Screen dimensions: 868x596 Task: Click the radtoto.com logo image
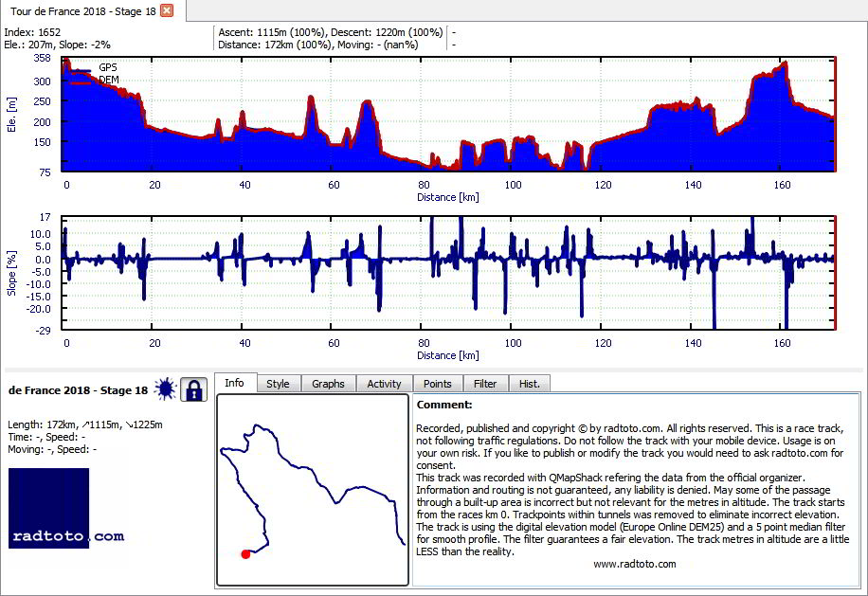click(48, 508)
